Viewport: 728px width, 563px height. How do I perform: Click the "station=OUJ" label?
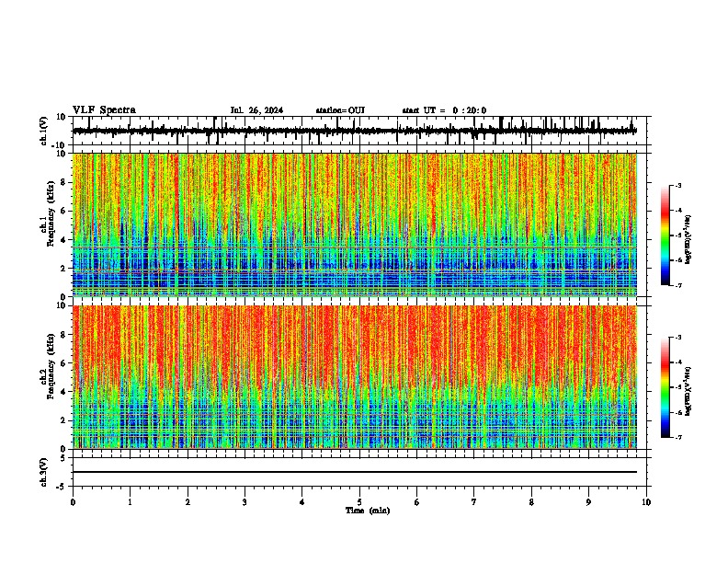(x=340, y=110)
